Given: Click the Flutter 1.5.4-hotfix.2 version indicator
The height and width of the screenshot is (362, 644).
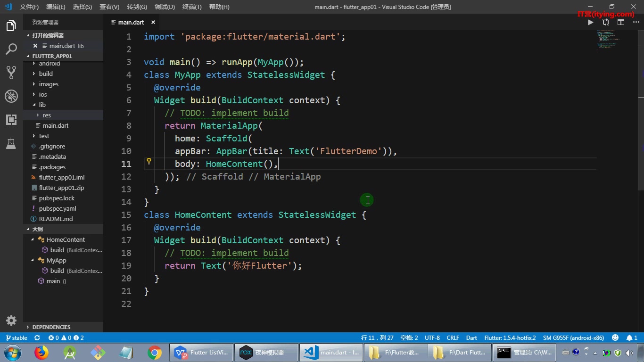Looking at the screenshot, I should click(510, 338).
